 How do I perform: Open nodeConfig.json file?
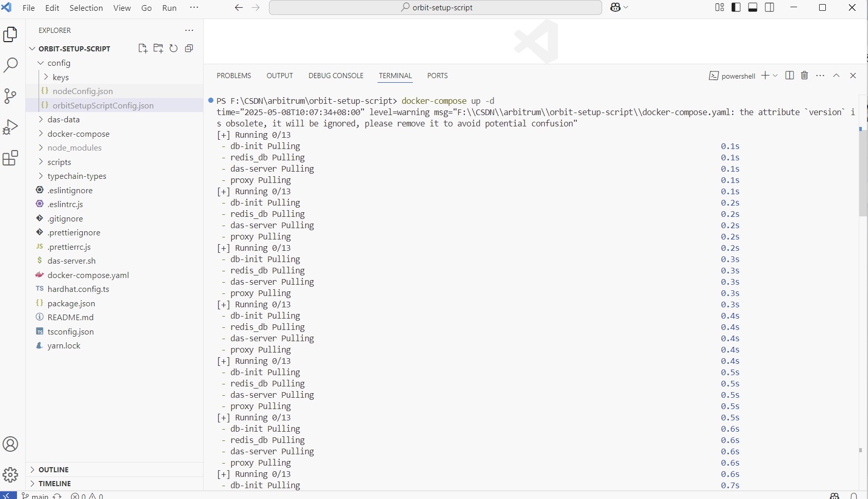(x=114, y=91)
